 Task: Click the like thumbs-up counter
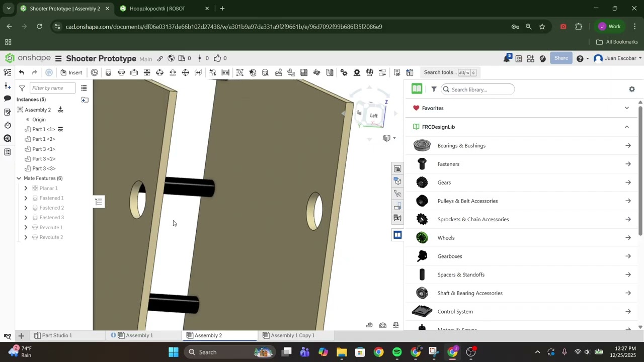point(220,58)
